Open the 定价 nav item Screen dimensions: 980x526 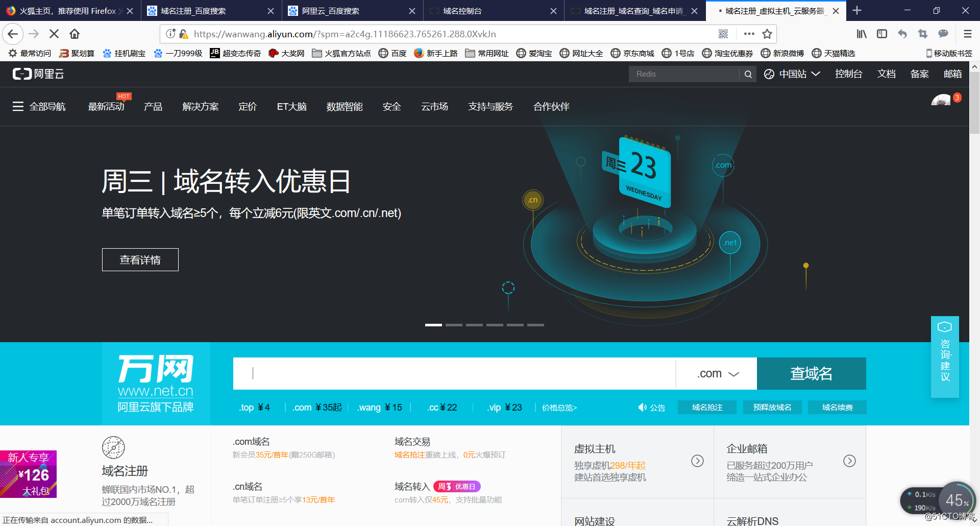pyautogui.click(x=248, y=106)
